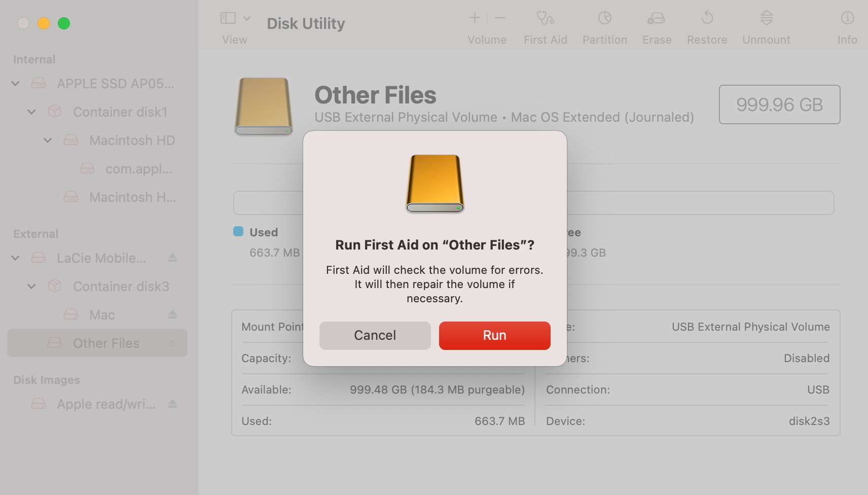868x495 pixels.
Task: Eject the Other Files volume
Action: pos(172,343)
